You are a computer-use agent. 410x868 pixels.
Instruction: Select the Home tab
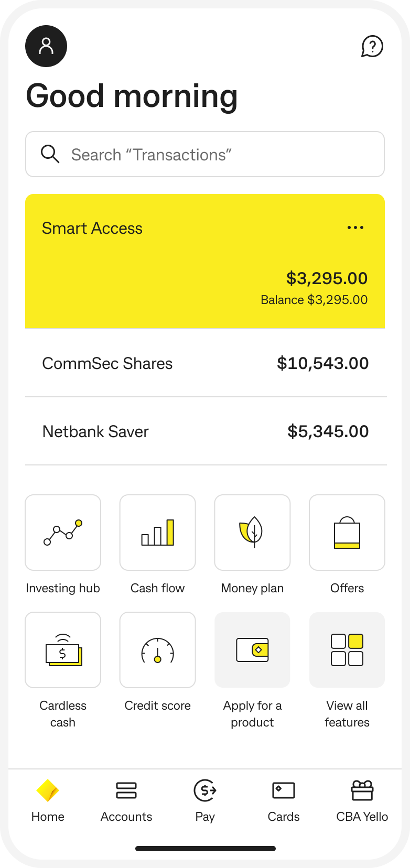click(x=48, y=800)
